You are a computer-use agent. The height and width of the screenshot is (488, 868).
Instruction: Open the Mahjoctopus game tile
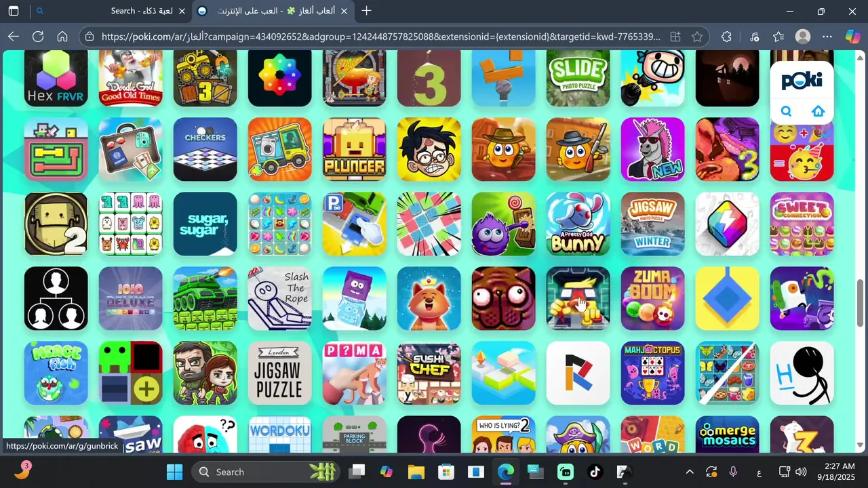652,373
